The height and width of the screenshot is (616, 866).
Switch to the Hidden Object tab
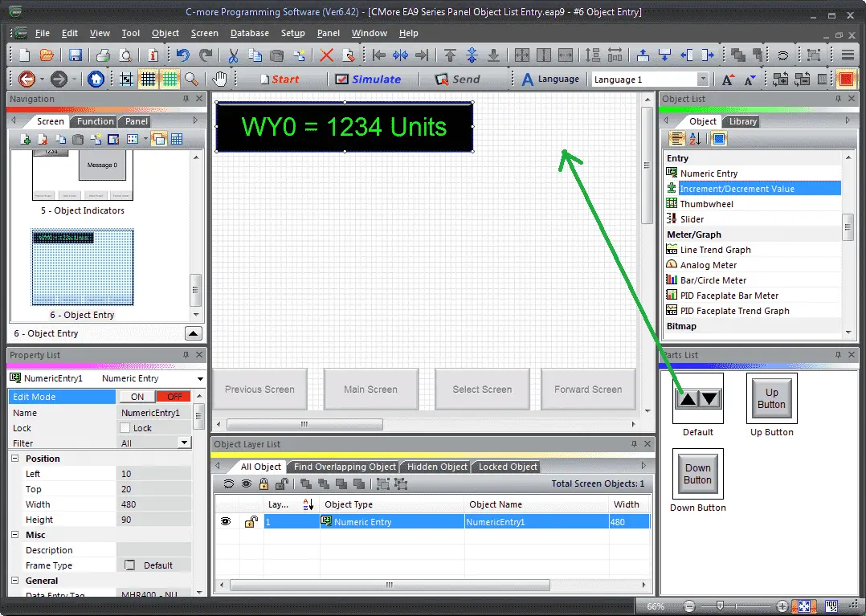coord(437,467)
